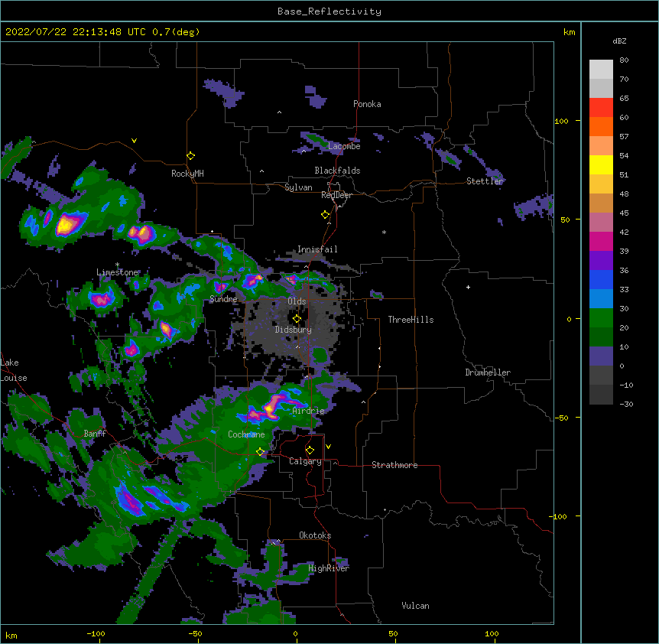Click the RedDeer city label
This screenshot has height=644, width=659.
point(336,195)
